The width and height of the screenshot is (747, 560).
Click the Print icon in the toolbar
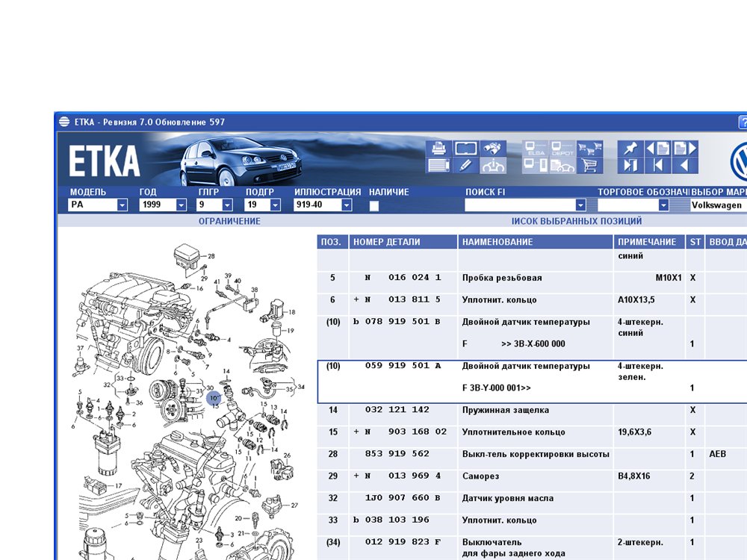point(438,149)
